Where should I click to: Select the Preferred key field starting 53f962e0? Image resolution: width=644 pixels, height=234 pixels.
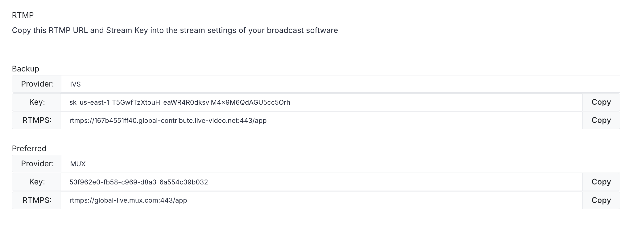click(321, 182)
